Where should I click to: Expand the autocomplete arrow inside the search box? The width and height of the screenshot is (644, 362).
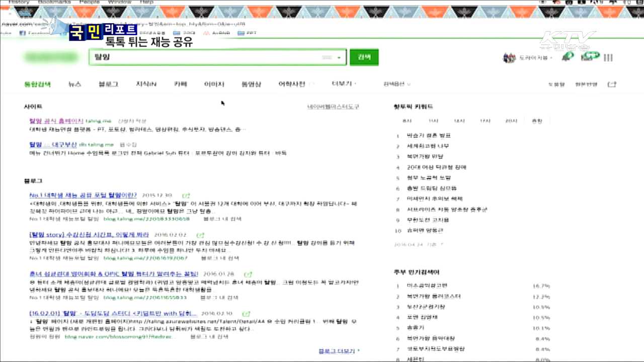339,57
